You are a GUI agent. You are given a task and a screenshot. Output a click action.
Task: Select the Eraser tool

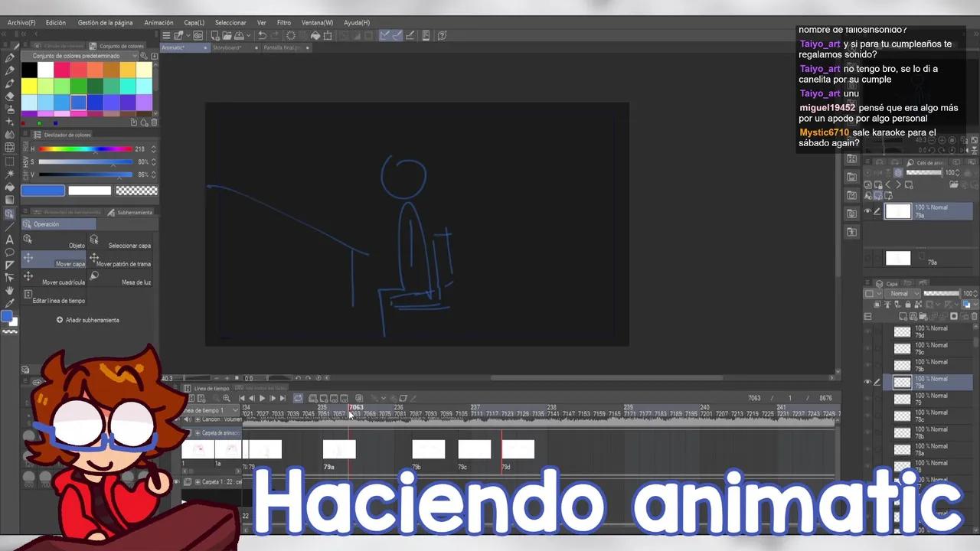(9, 96)
